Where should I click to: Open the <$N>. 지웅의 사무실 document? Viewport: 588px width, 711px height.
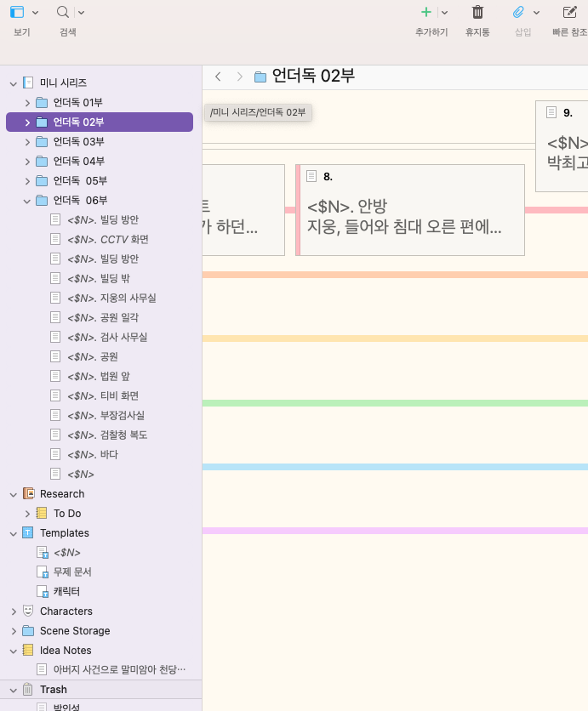tap(111, 298)
